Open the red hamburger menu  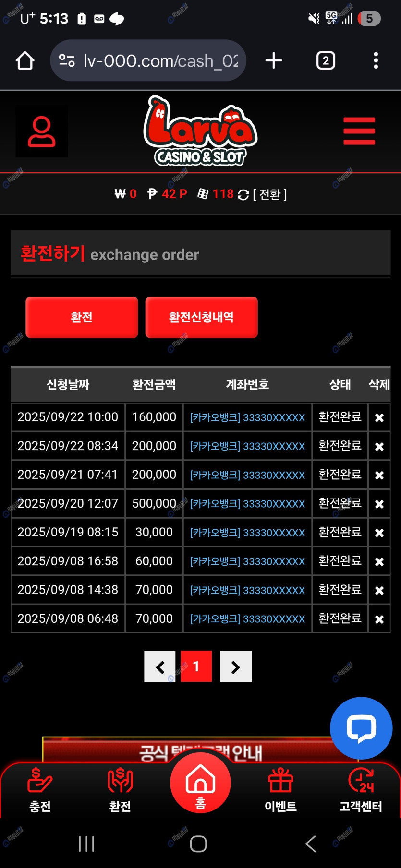359,131
